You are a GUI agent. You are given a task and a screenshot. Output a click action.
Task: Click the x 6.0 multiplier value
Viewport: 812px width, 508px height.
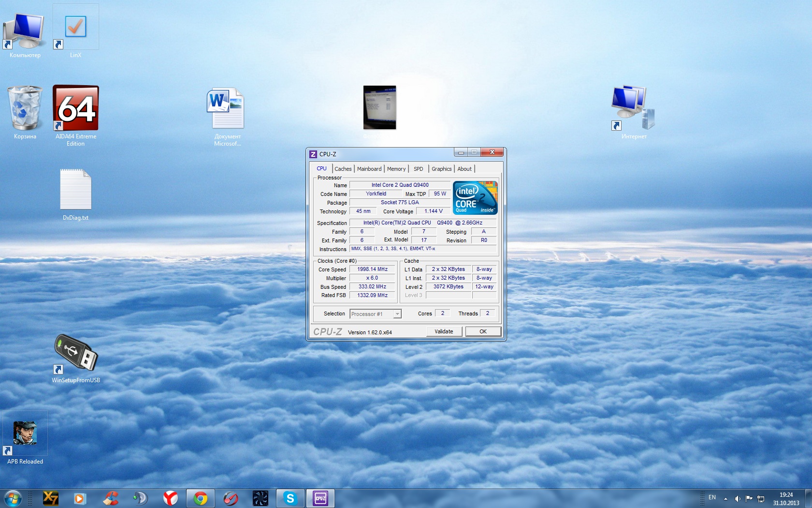point(372,278)
